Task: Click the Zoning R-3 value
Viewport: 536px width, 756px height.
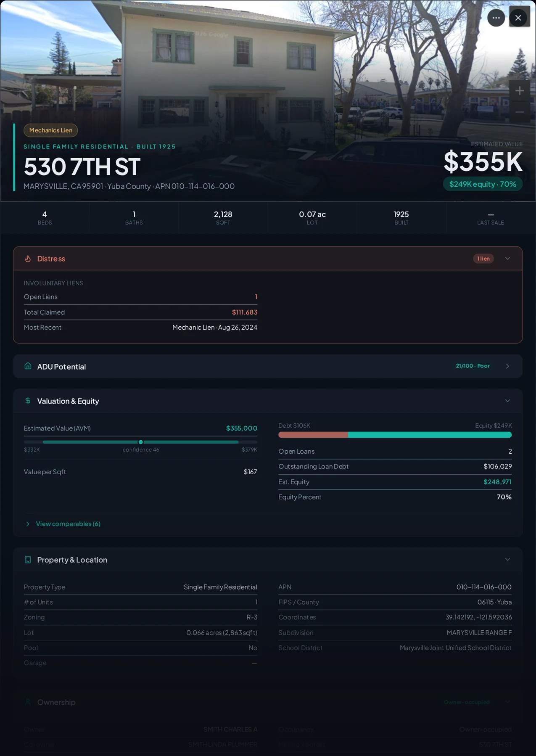Action: pos(252,617)
